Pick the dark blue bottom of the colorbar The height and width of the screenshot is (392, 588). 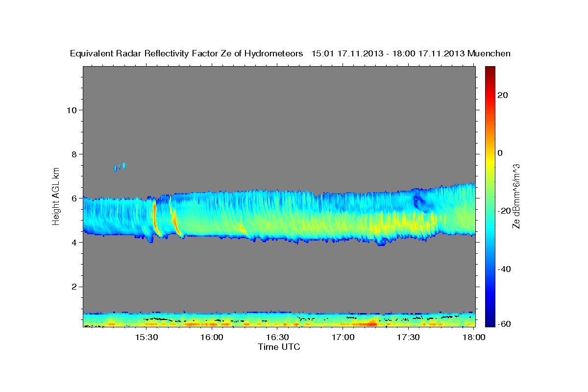pos(490,322)
